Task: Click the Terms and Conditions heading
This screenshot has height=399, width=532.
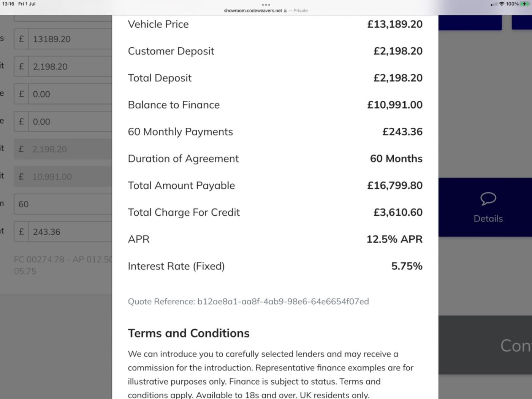Action: [188, 333]
